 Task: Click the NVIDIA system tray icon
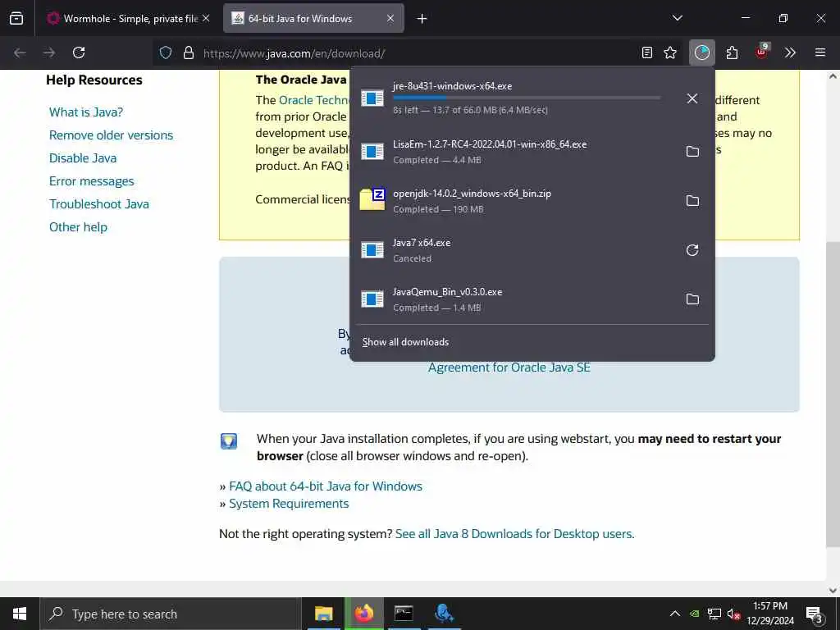(694, 614)
